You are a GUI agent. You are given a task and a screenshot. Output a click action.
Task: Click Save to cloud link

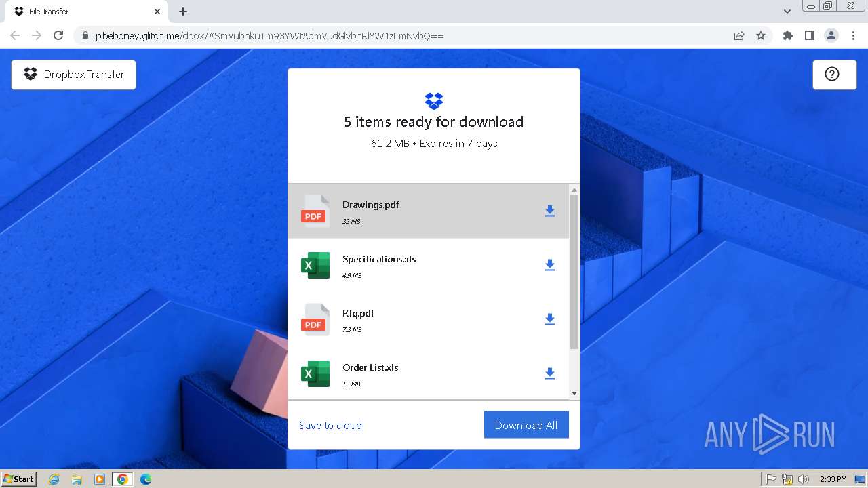(330, 425)
